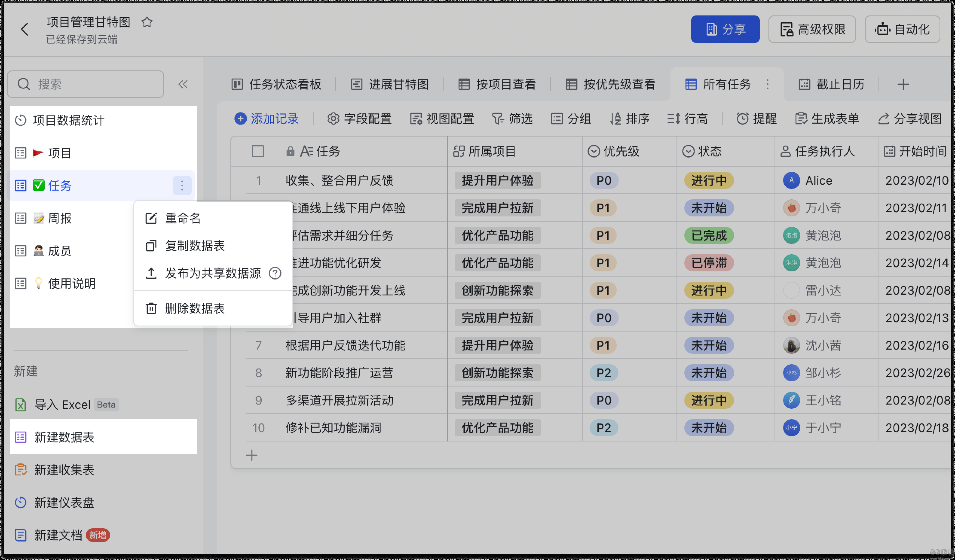Click inside the 搜索 search field

pos(85,84)
